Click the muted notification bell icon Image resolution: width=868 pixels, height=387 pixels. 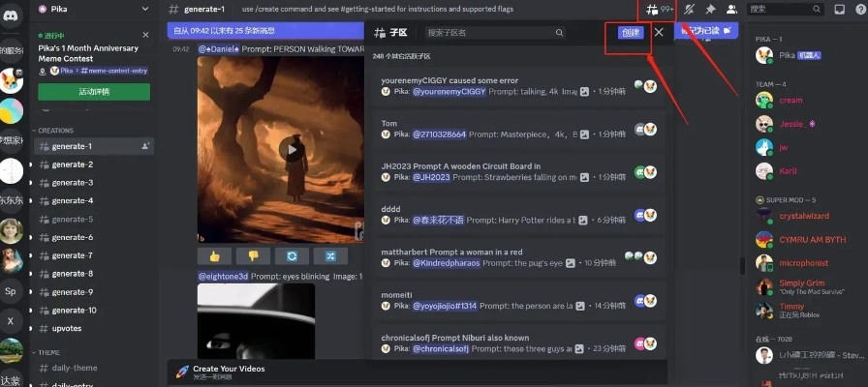tap(690, 9)
